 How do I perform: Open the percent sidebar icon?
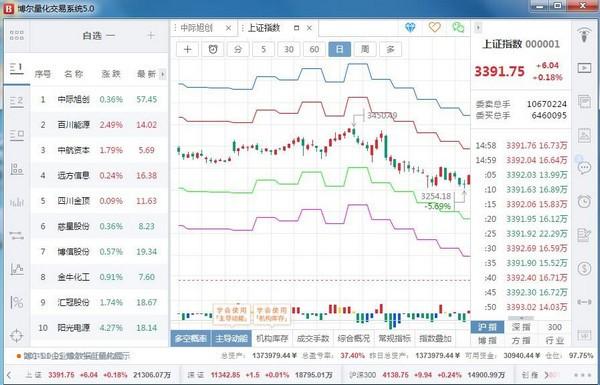click(x=16, y=302)
